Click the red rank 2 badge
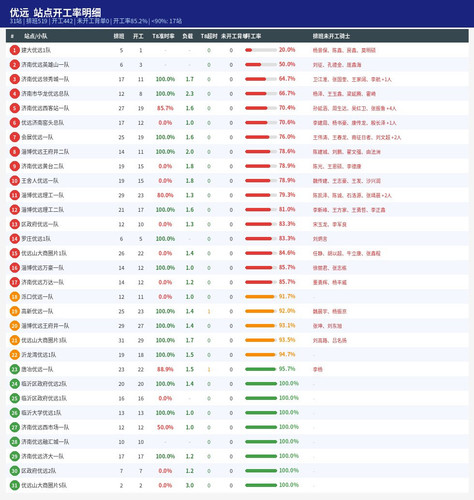Image resolution: width=474 pixels, height=500 pixels. [x=14, y=65]
